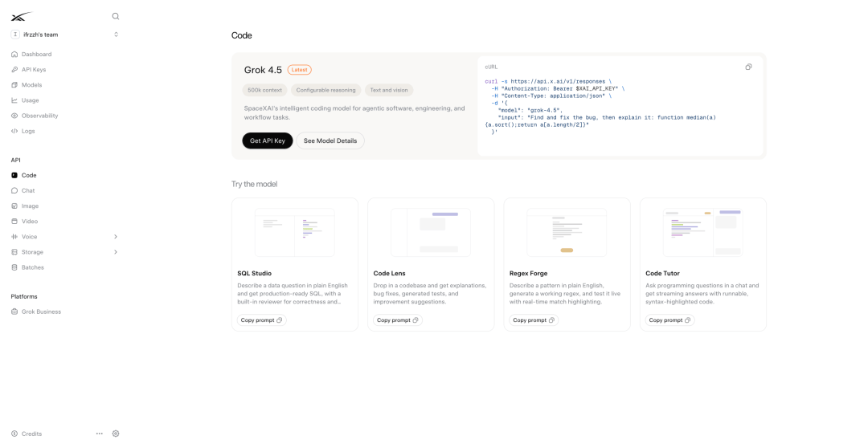This screenshot has width=868, height=448.
Task: Expand the Voice submenu chevron
Action: click(x=116, y=237)
